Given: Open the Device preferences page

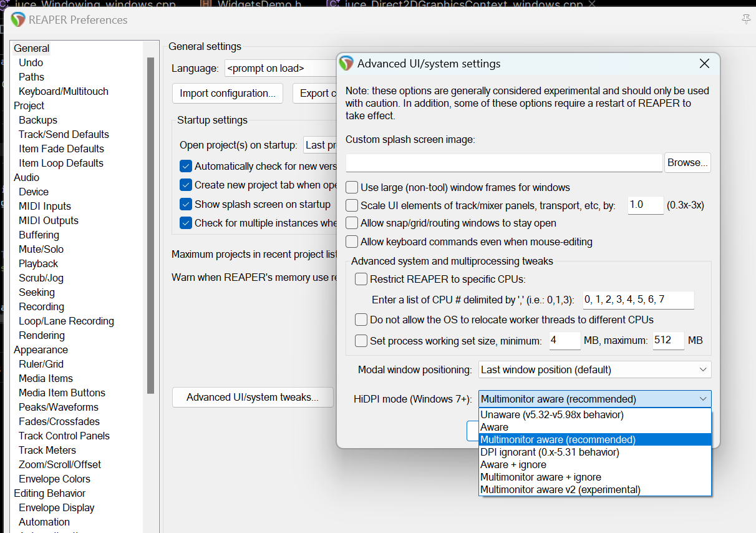Looking at the screenshot, I should click(x=34, y=192).
